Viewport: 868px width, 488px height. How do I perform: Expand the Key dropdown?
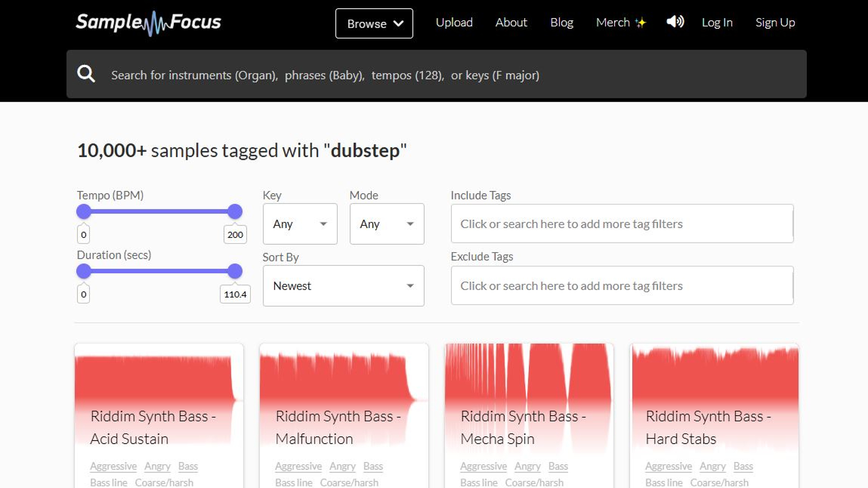(300, 224)
